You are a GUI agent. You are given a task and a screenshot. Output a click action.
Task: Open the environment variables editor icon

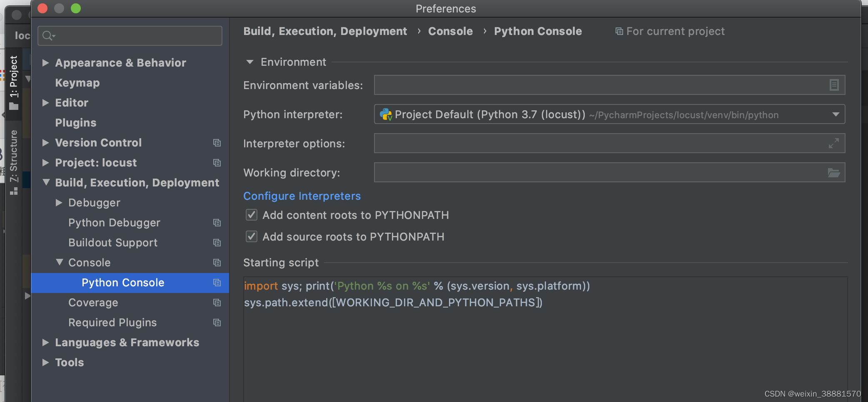click(834, 85)
